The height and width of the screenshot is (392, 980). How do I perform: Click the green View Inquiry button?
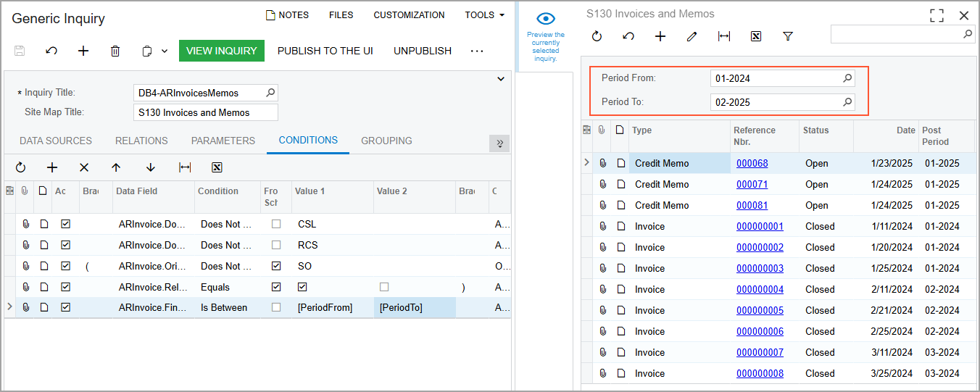tap(221, 51)
